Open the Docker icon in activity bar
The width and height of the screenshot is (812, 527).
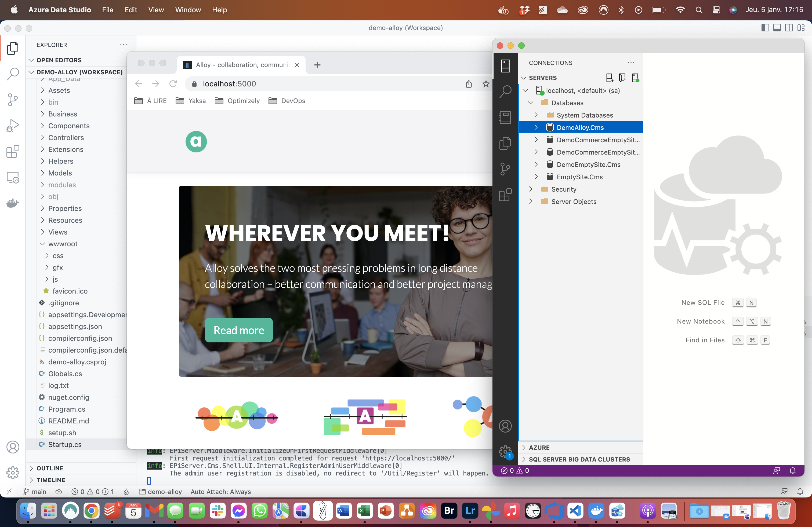[13, 203]
